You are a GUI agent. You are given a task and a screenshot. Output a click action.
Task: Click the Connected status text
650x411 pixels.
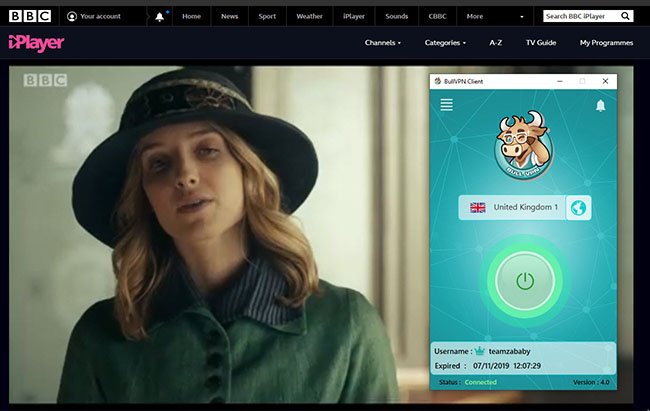point(480,382)
